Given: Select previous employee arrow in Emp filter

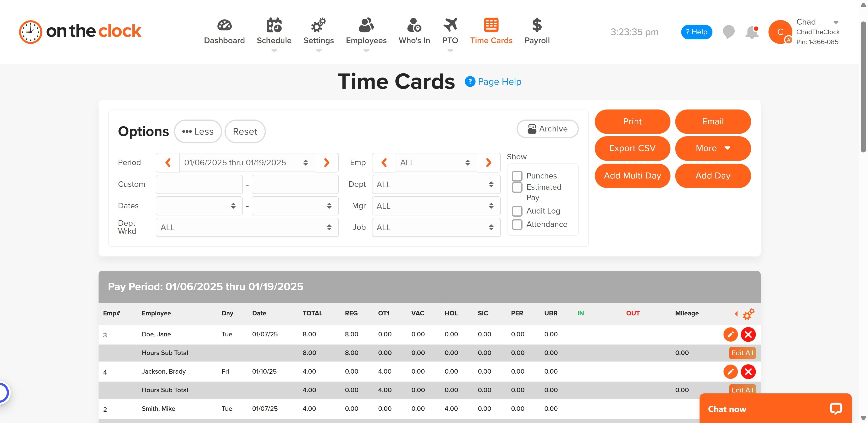Looking at the screenshot, I should pos(384,163).
